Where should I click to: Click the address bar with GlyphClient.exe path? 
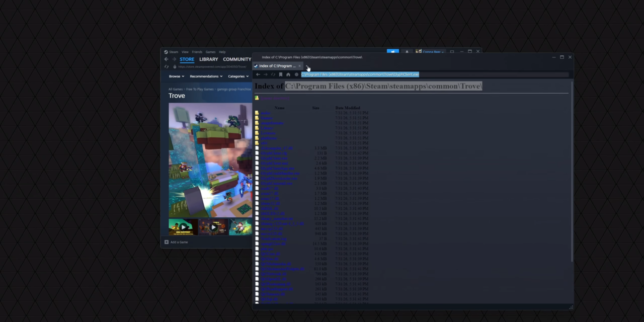[435, 74]
